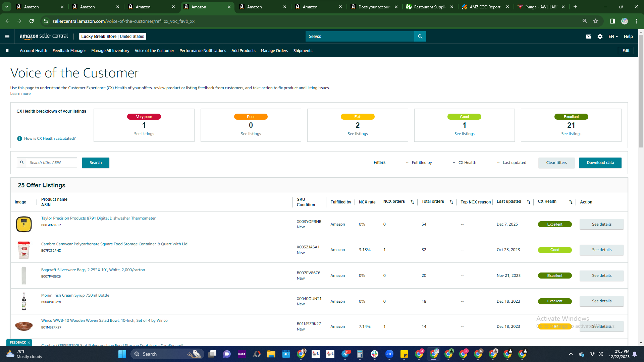Image resolution: width=644 pixels, height=362 pixels.
Task: Click the Edit favorites bar button
Action: coord(626,51)
